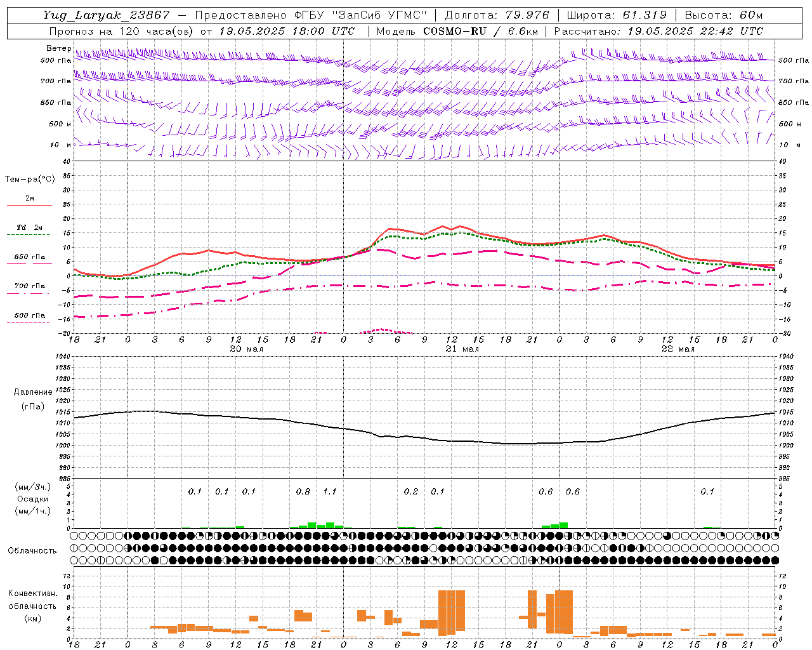Click the 20 мая date label

[246, 349]
